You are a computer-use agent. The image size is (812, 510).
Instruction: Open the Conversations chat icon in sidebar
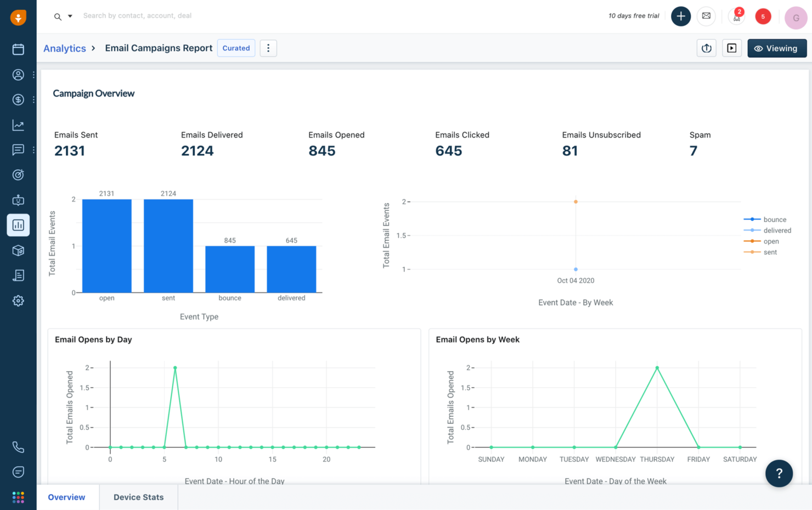point(18,149)
